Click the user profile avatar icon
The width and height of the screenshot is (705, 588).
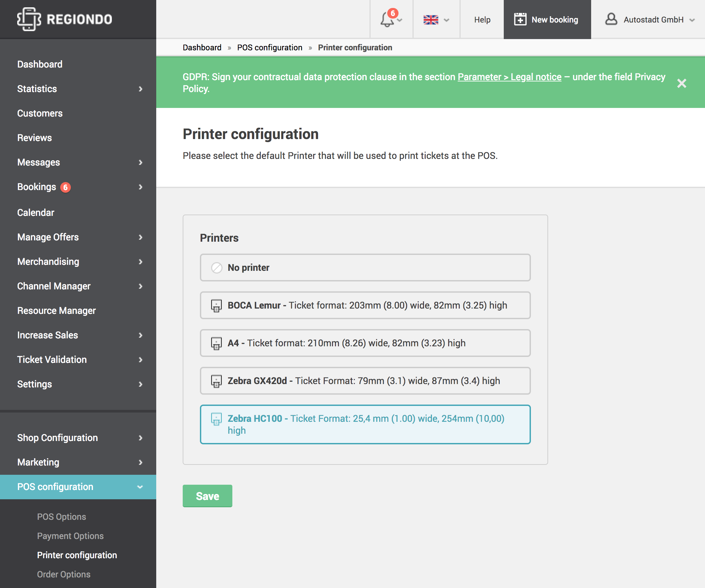coord(611,19)
